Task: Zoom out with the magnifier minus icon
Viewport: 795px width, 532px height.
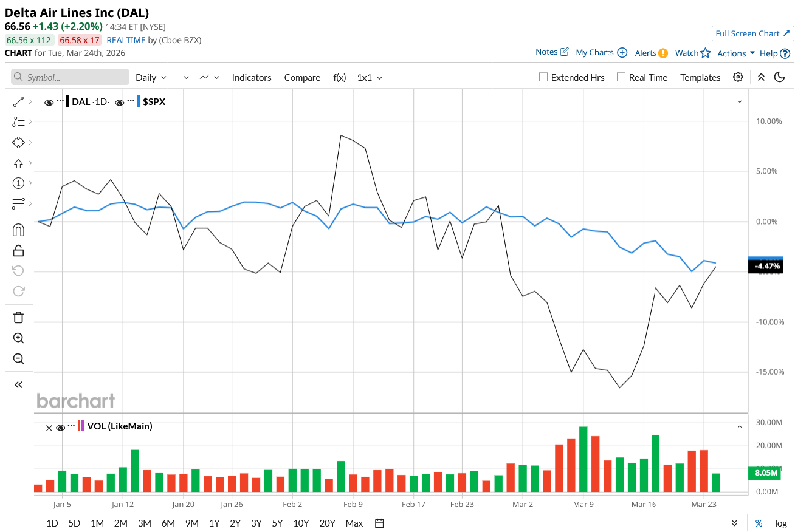Action: (x=18, y=358)
